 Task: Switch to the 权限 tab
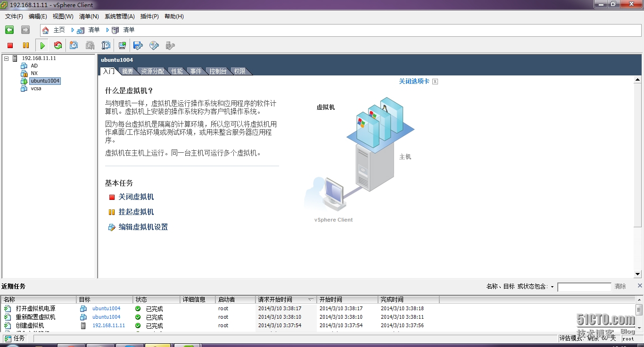(x=239, y=71)
